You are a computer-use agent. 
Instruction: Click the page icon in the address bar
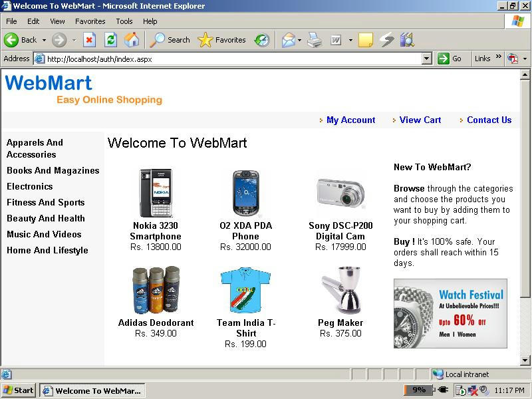[x=40, y=59]
